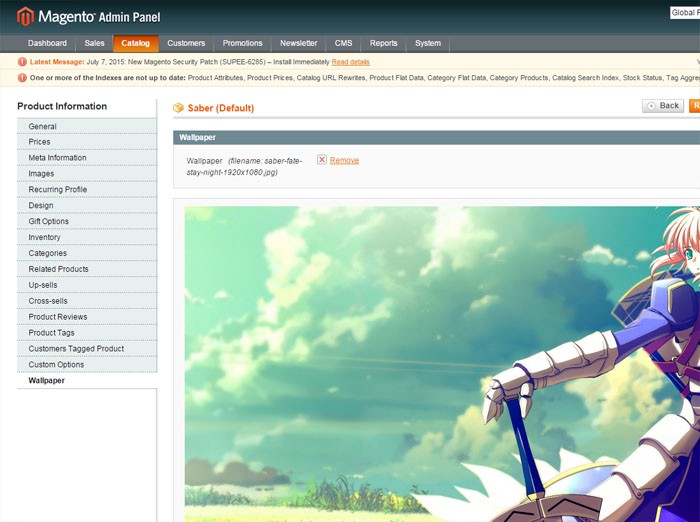Click the Back button
This screenshot has height=522, width=700.
coord(663,106)
